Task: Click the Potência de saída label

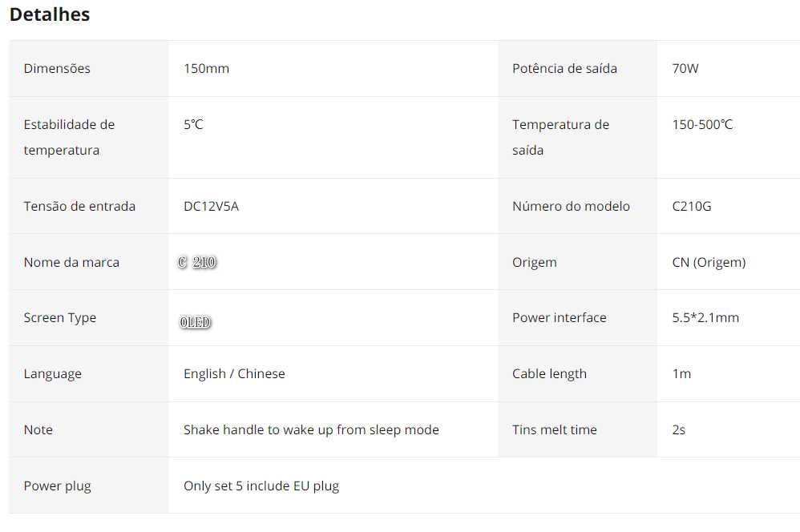Action: (564, 69)
